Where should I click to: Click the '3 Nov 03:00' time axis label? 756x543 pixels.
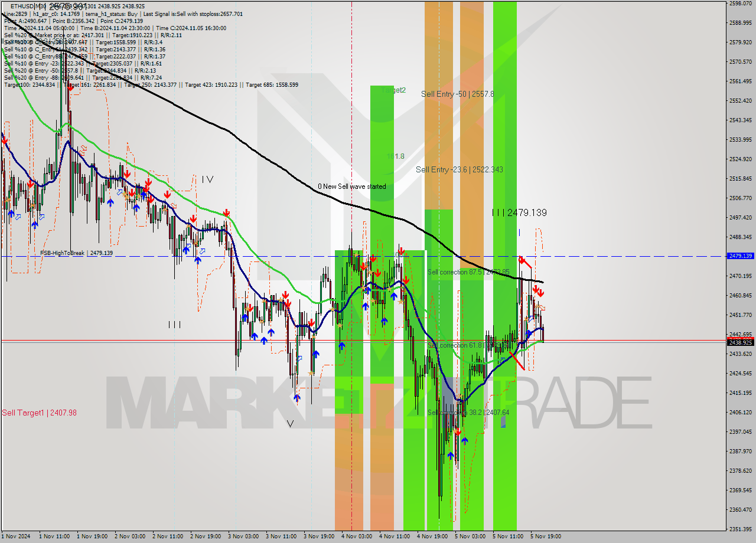243,537
